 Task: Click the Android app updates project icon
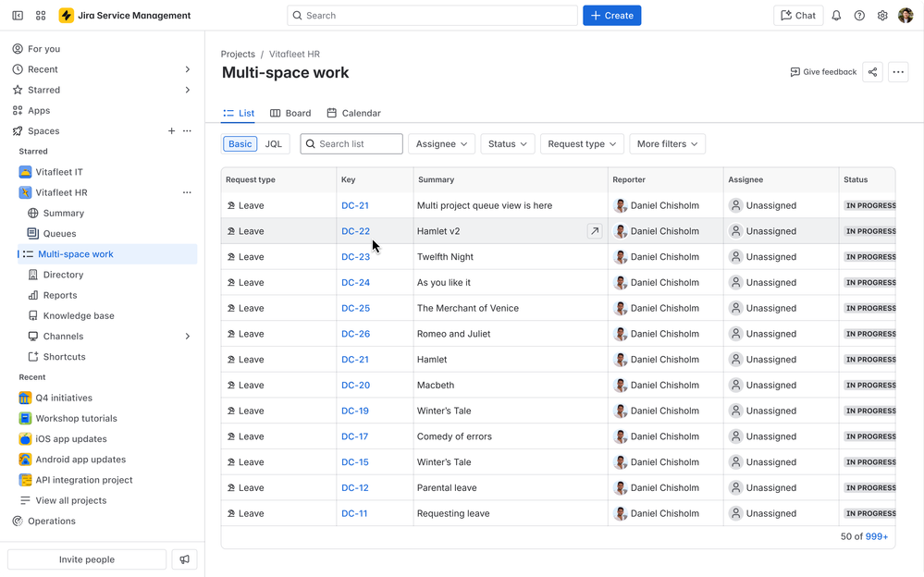pyautogui.click(x=25, y=460)
